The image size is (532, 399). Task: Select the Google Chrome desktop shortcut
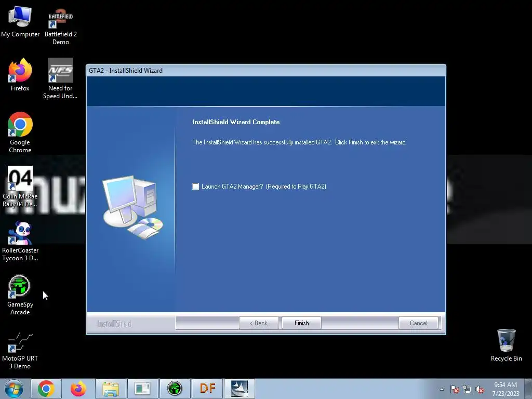[x=20, y=132]
